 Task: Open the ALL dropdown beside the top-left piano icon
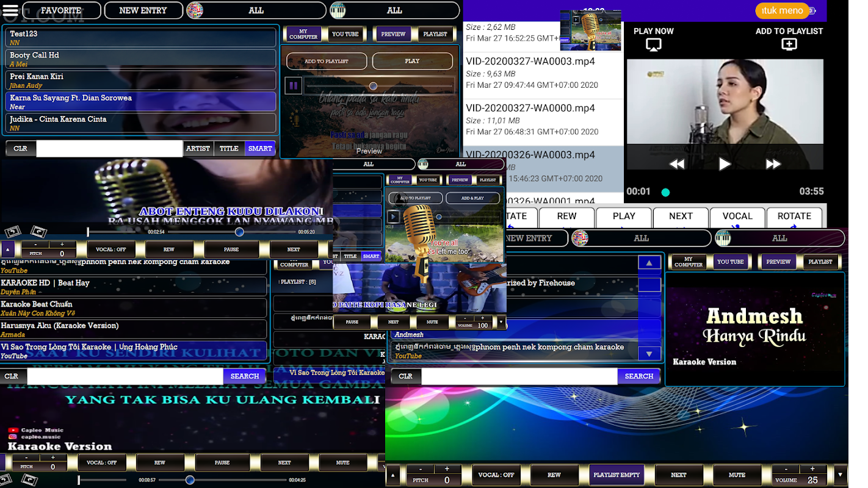click(394, 10)
